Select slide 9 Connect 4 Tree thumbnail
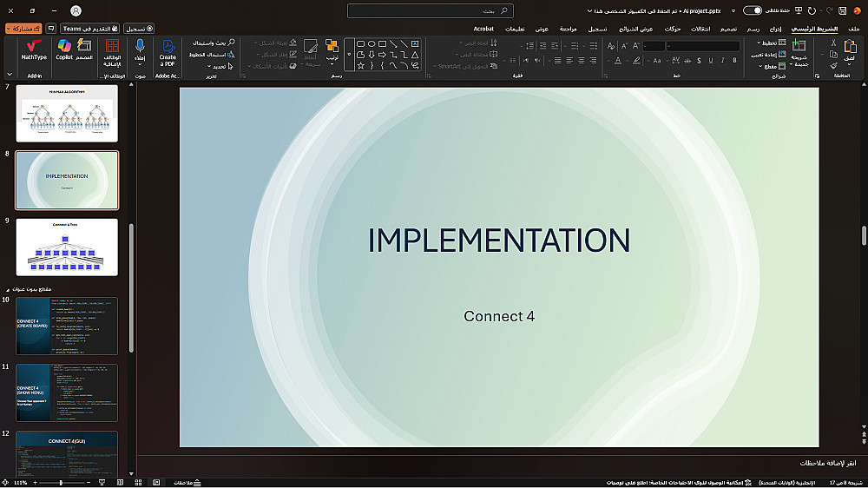This screenshot has height=488, width=868. [x=67, y=247]
